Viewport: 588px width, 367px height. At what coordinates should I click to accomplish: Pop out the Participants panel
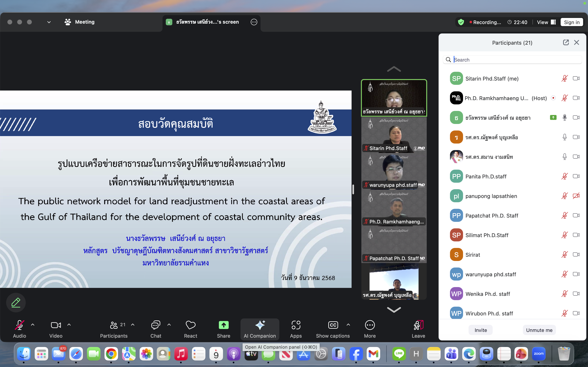click(566, 42)
